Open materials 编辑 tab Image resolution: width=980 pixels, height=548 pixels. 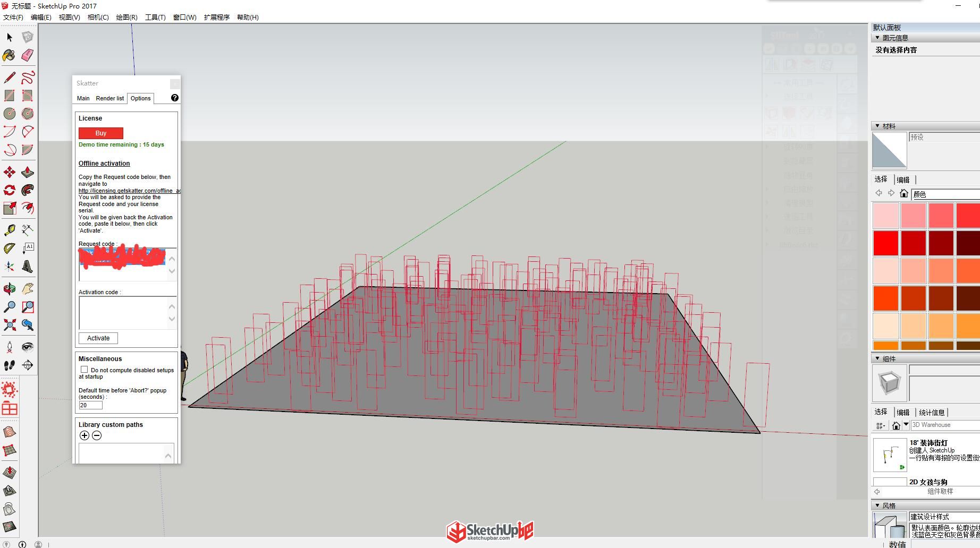coord(903,179)
